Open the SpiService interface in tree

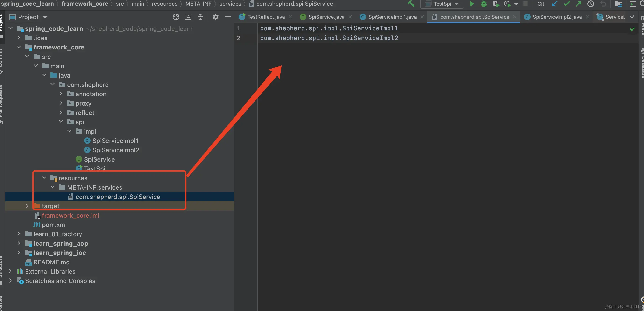pyautogui.click(x=99, y=159)
